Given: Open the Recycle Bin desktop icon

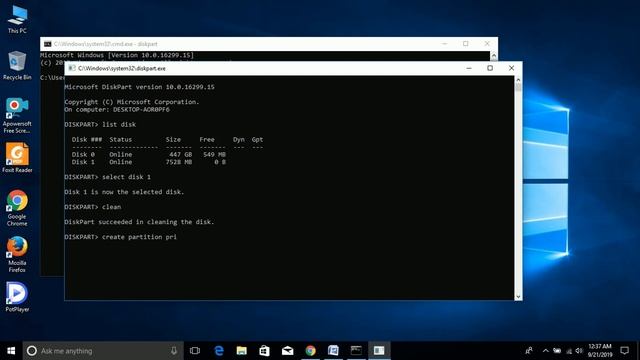Looking at the screenshot, I should 17,65.
